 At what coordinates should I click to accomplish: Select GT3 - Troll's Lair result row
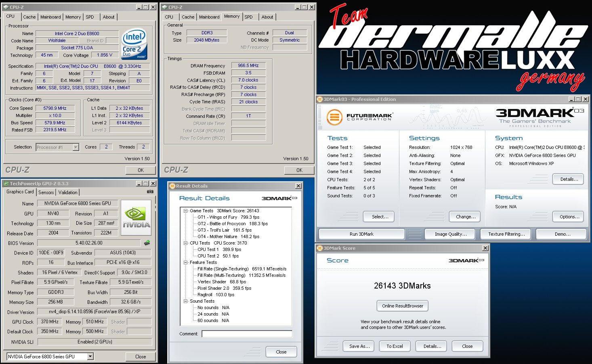pos(225,230)
